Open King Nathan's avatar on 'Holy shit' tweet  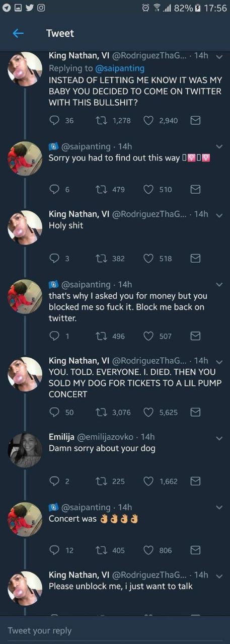pyautogui.click(x=25, y=227)
